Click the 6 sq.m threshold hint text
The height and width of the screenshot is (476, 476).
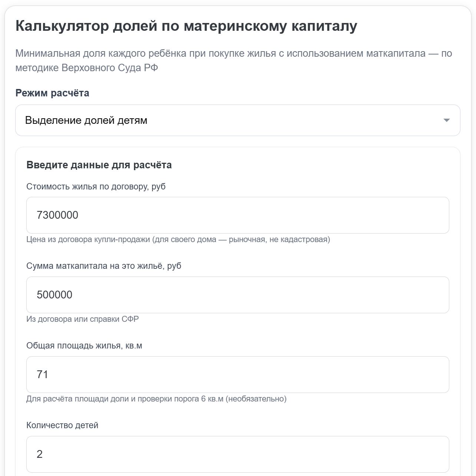click(x=156, y=399)
